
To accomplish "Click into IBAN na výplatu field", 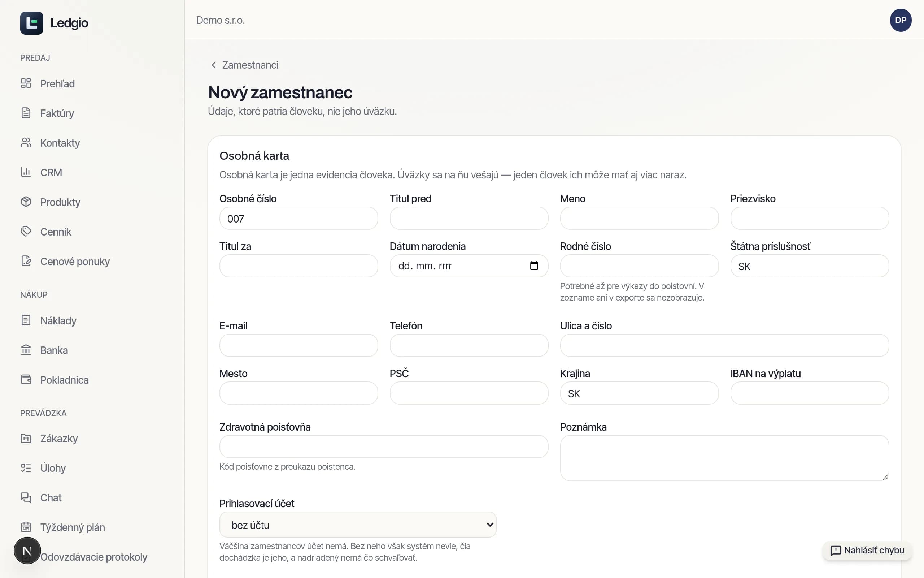I will coord(810,393).
